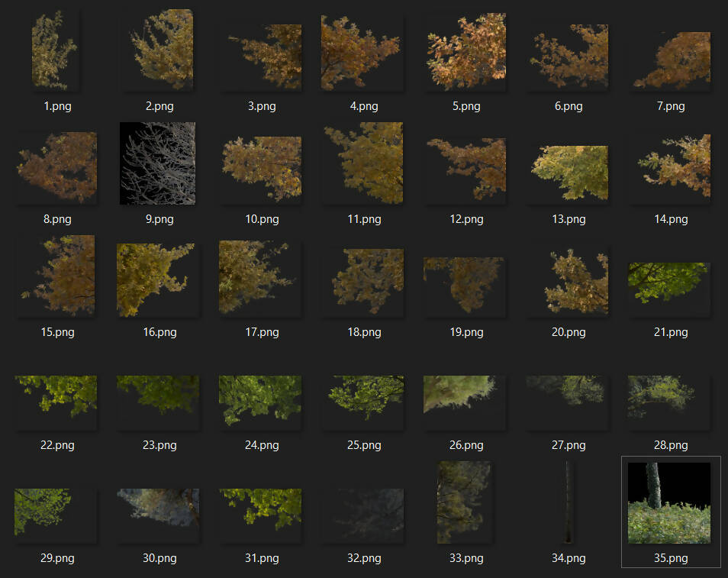The width and height of the screenshot is (728, 578).
Task: Click the 22.png file name label
Action: point(57,445)
